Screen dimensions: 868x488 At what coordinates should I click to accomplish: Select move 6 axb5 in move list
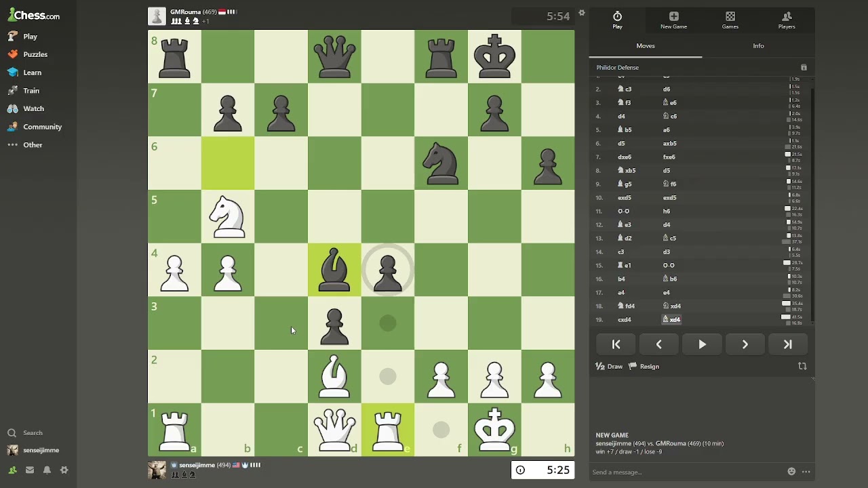669,143
